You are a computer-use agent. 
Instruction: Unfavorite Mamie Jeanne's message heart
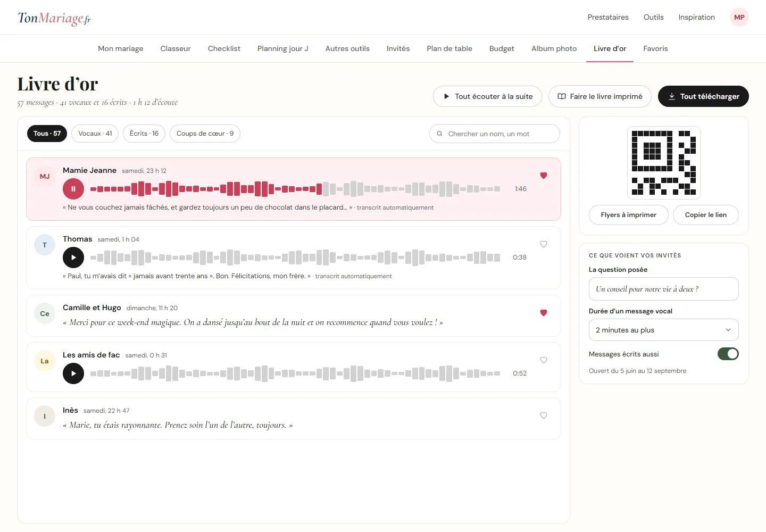coord(544,176)
